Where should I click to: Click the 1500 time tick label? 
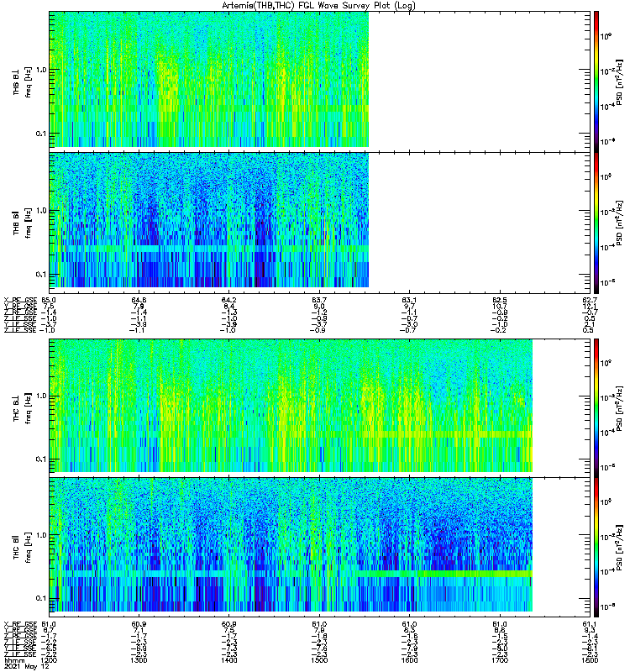319,660
